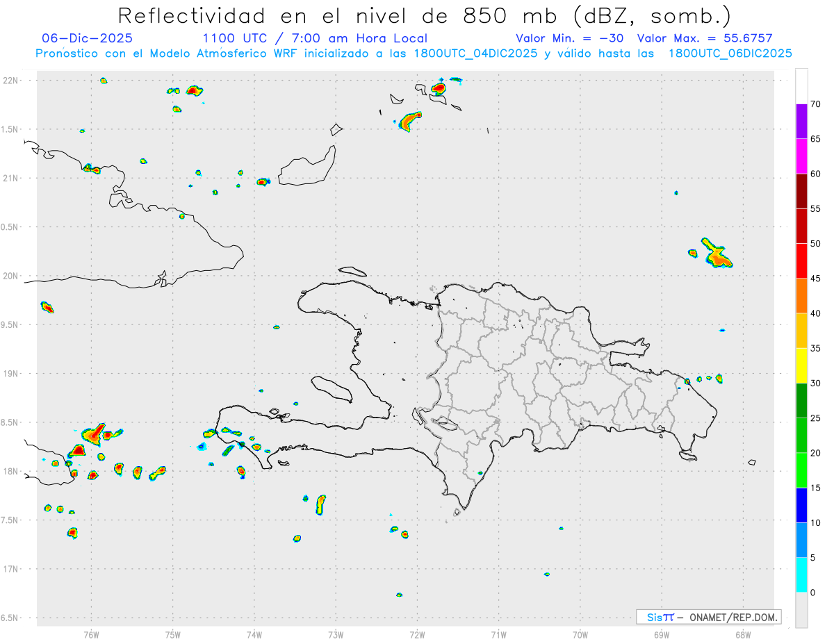The image size is (834, 644).
Task: Click the colorbar label '65'
Action: (816, 139)
